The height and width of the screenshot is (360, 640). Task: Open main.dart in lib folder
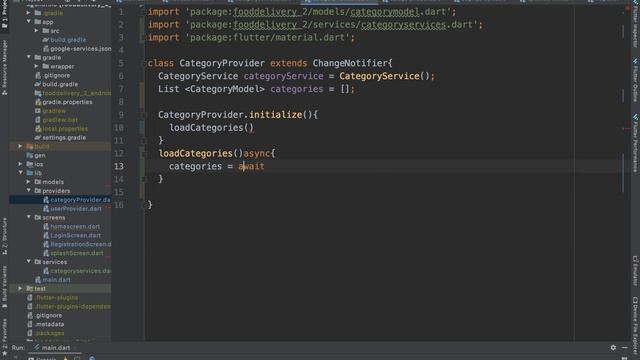tap(56, 280)
